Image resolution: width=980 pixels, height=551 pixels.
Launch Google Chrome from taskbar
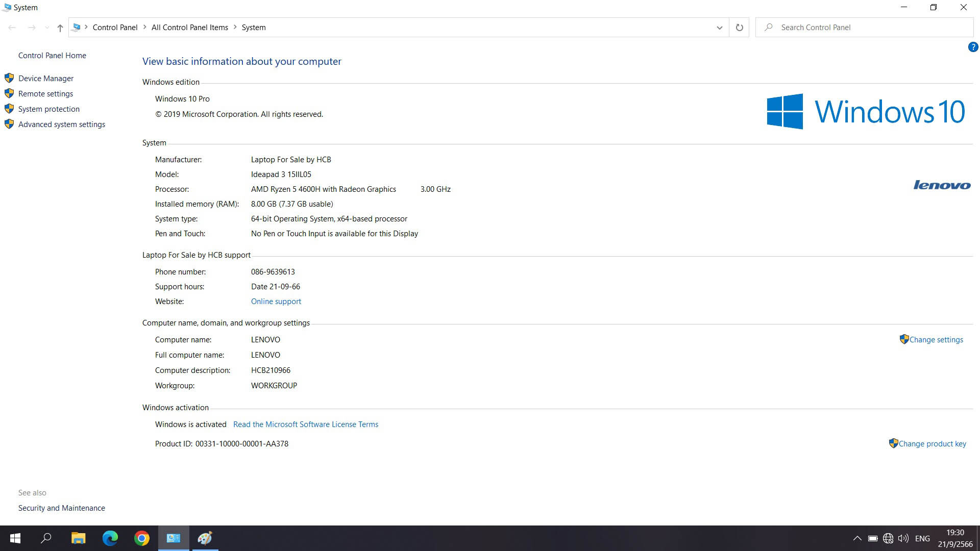[x=142, y=538]
